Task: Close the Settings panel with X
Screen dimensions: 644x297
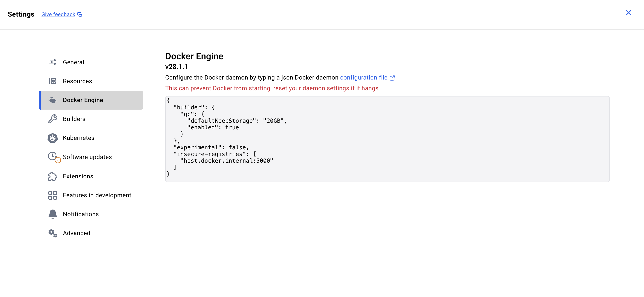Action: (628, 13)
